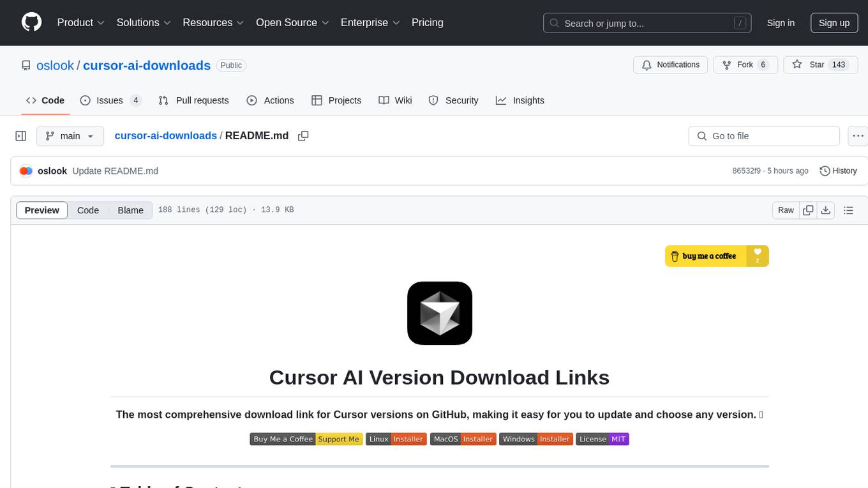Select the Preview view toggle
This screenshot has height=488, width=868.
pyautogui.click(x=42, y=210)
